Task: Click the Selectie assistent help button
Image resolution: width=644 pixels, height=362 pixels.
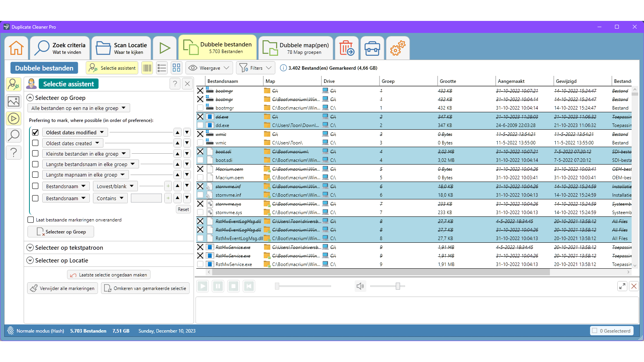Action: coord(175,84)
